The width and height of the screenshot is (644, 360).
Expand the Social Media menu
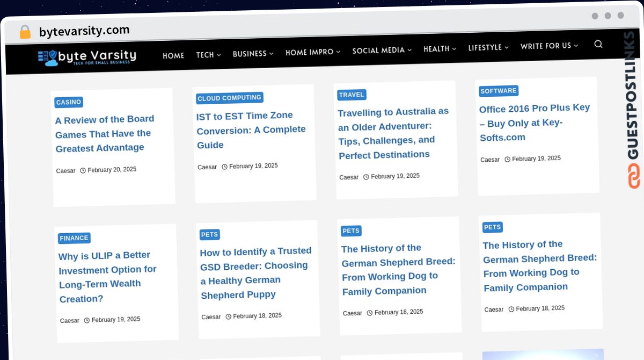[x=382, y=51]
